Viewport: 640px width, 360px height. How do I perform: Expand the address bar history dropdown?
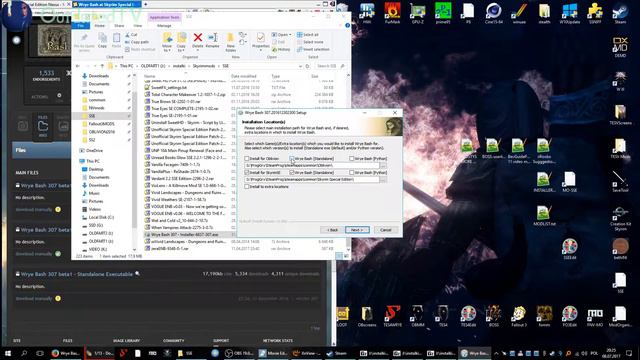tap(300, 66)
